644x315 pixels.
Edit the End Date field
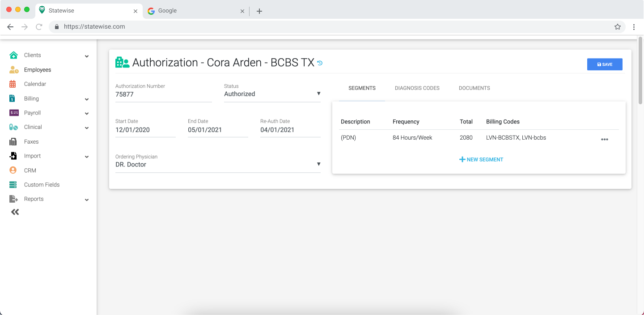218,130
